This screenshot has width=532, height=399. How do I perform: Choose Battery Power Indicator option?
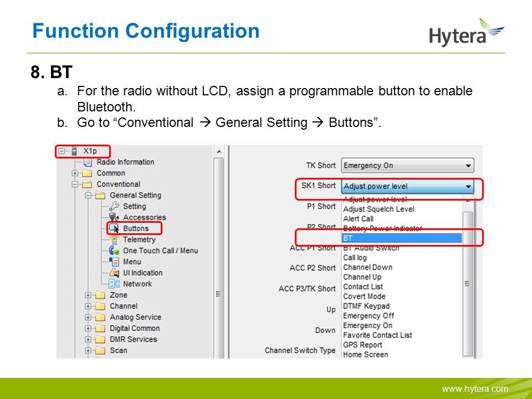(382, 228)
